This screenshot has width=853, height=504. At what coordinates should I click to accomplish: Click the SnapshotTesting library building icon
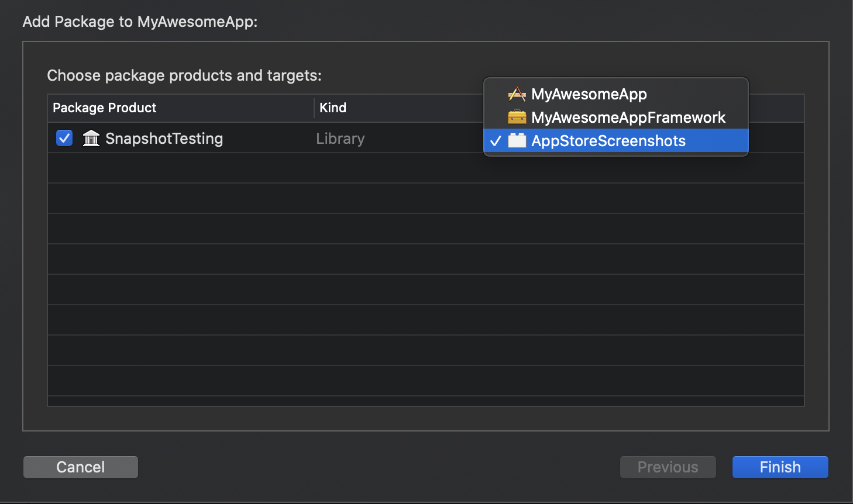coord(91,139)
